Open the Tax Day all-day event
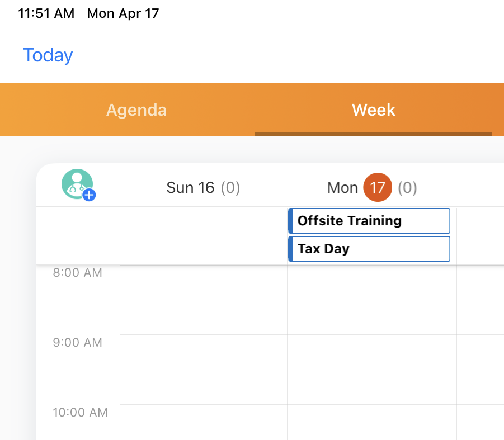This screenshot has width=504, height=440. tap(369, 249)
